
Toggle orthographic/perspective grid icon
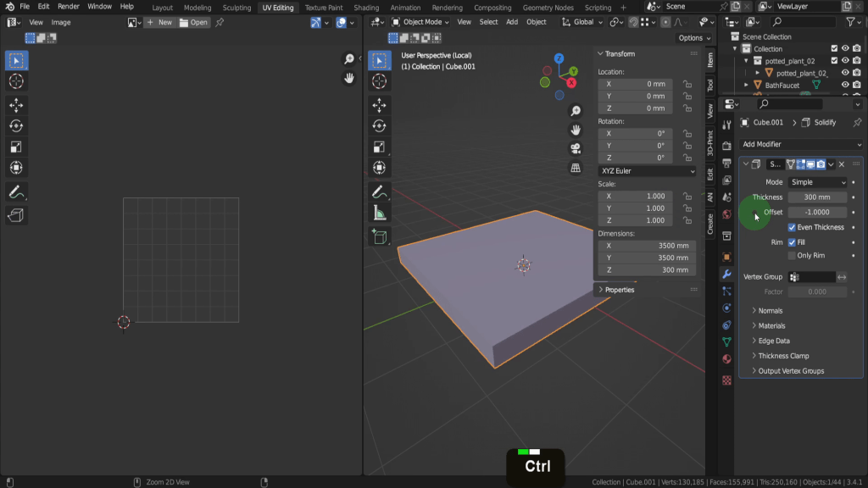[x=576, y=168]
